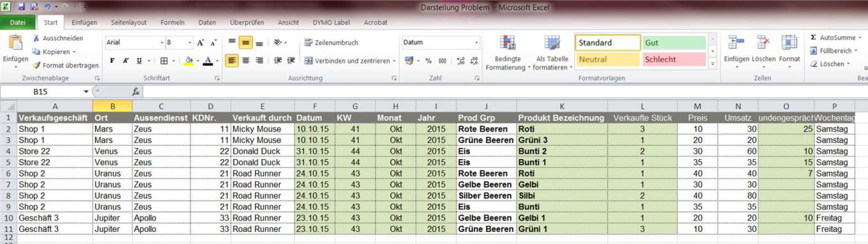Click the decrease decimal places icon

(x=474, y=61)
